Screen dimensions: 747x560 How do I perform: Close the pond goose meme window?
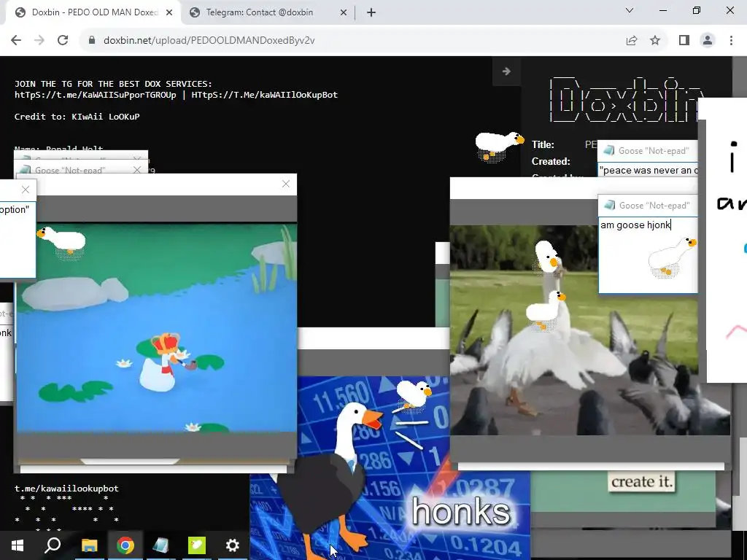tap(286, 184)
